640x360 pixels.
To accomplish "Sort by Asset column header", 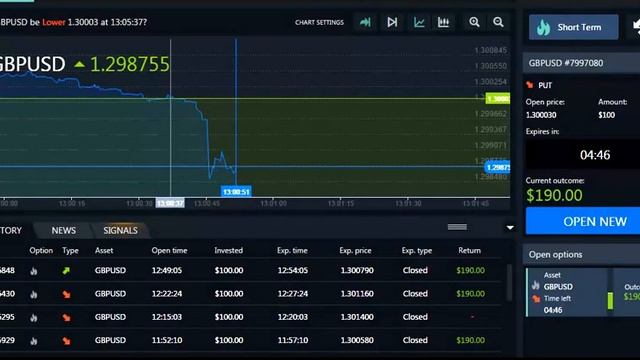I will (104, 251).
